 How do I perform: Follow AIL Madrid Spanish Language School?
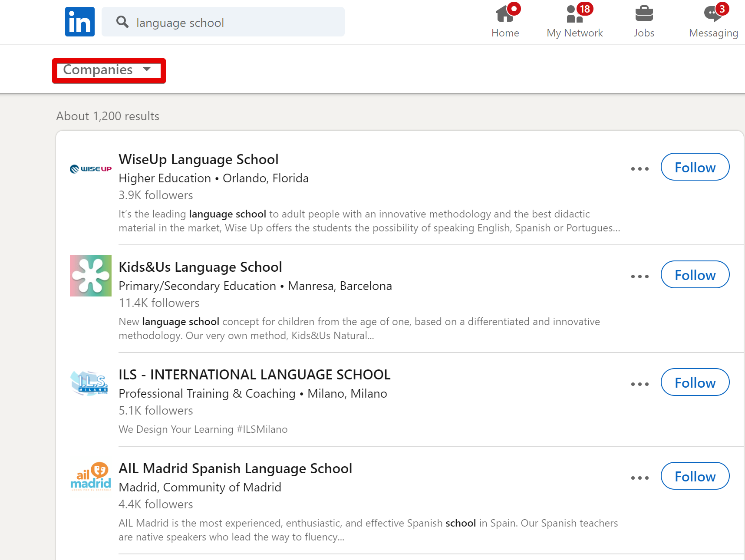695,476
